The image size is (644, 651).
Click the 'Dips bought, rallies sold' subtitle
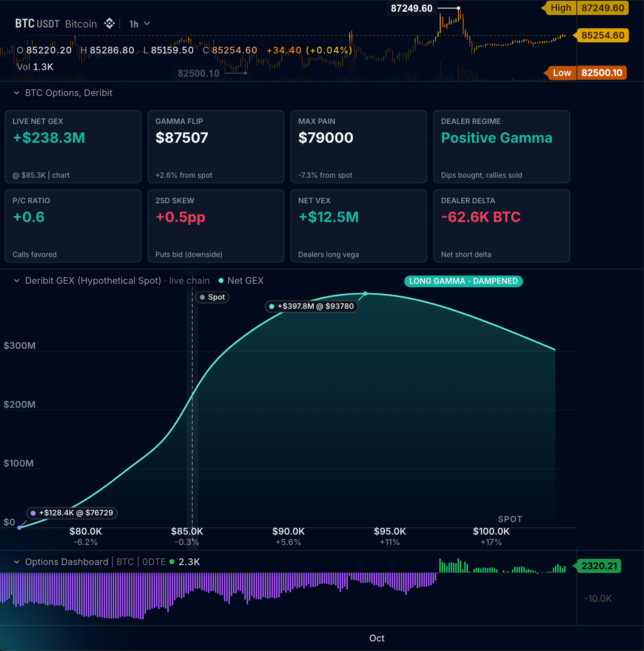pos(482,175)
